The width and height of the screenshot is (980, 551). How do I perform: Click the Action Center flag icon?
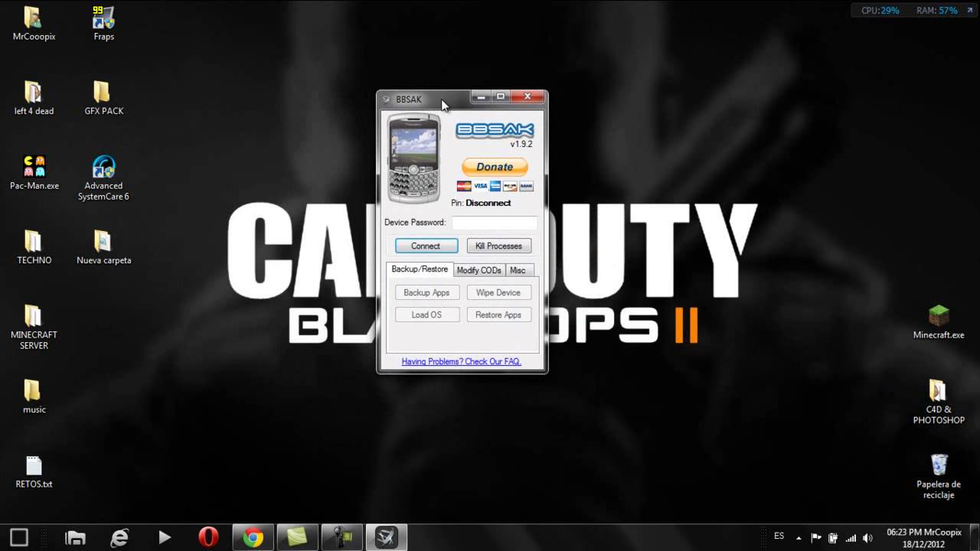[816, 538]
